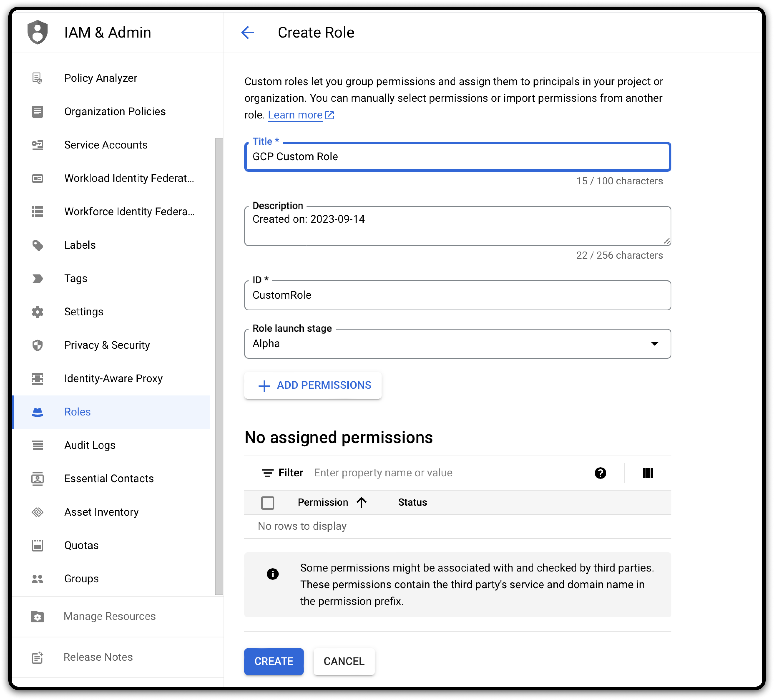Click the Settings gear icon in sidebar
The image size is (774, 700).
click(x=38, y=312)
